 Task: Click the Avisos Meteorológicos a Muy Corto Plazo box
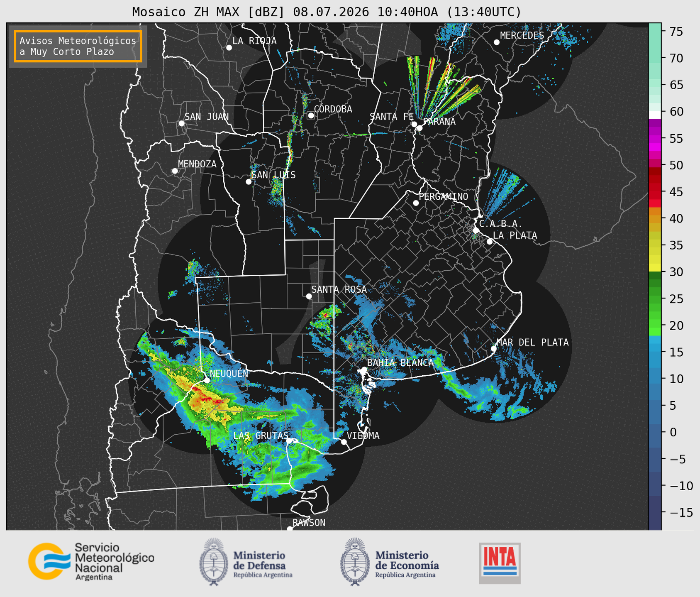[78, 46]
